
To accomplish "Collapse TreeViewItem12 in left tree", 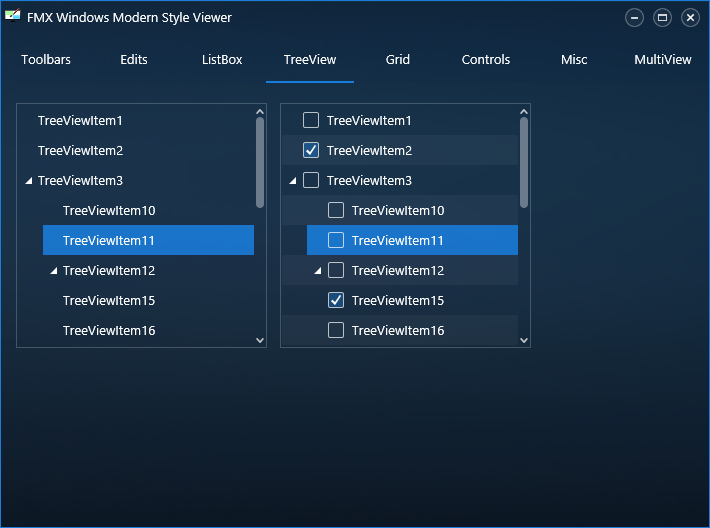I will pyautogui.click(x=53, y=271).
